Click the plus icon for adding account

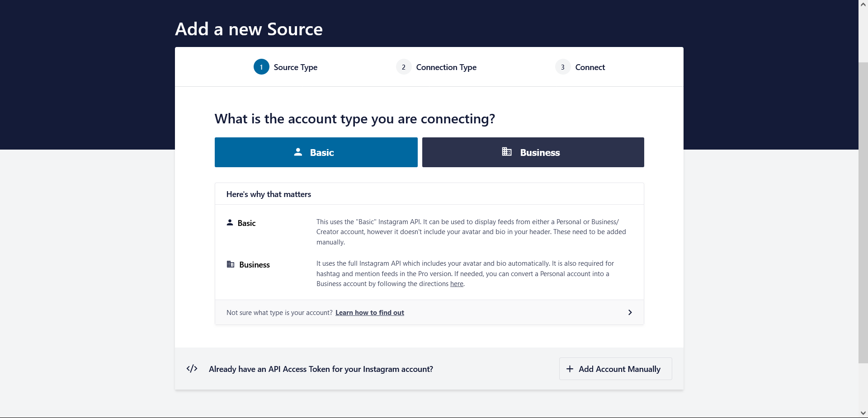tap(570, 369)
